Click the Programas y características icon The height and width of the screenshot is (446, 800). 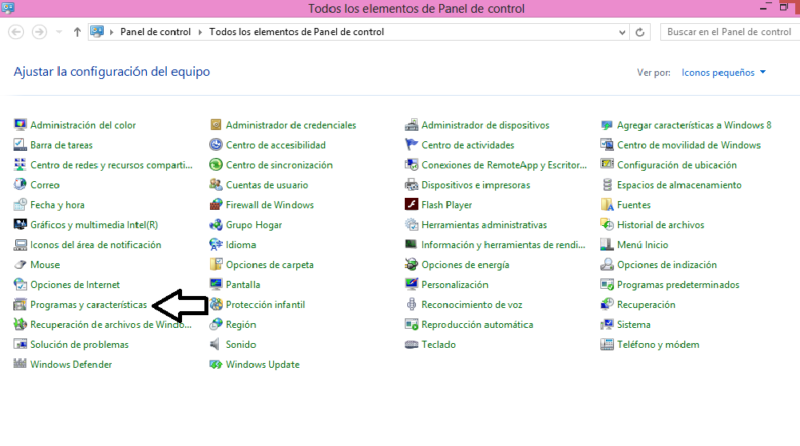(20, 305)
